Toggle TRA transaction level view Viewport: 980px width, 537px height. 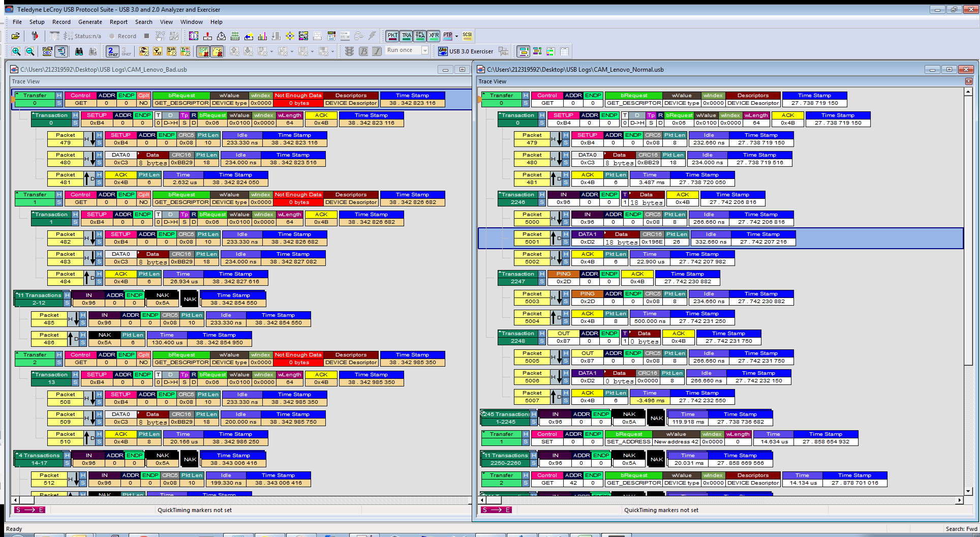406,36
